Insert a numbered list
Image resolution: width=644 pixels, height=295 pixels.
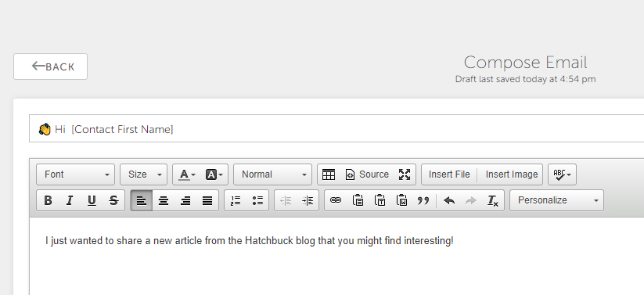click(x=236, y=200)
